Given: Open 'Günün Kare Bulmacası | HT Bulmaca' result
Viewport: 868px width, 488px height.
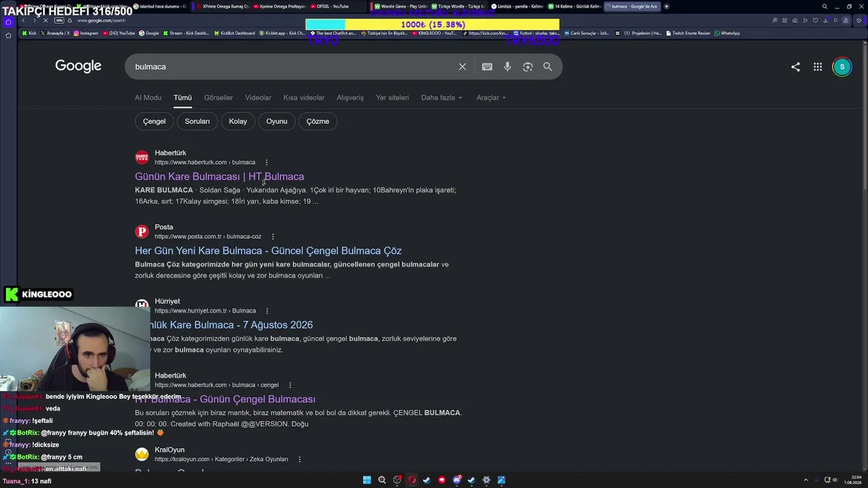Looking at the screenshot, I should tap(219, 177).
